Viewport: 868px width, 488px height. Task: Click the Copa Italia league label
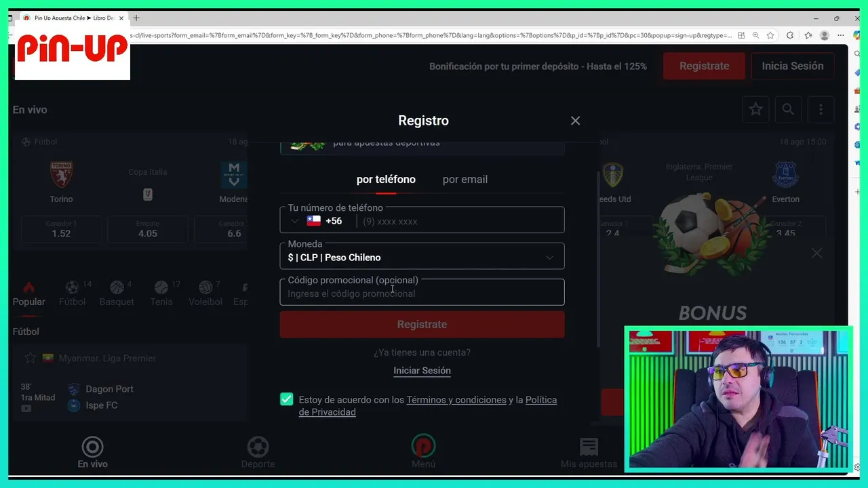pos(147,172)
